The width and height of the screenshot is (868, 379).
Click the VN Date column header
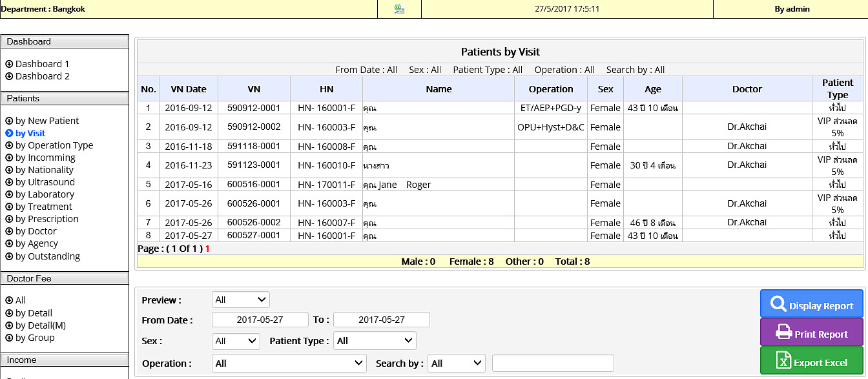pos(189,89)
